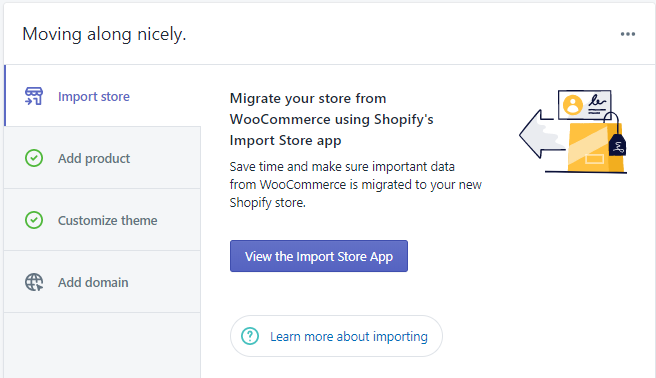Click the price tag on the shopping bag
656x378 pixels.
(617, 144)
